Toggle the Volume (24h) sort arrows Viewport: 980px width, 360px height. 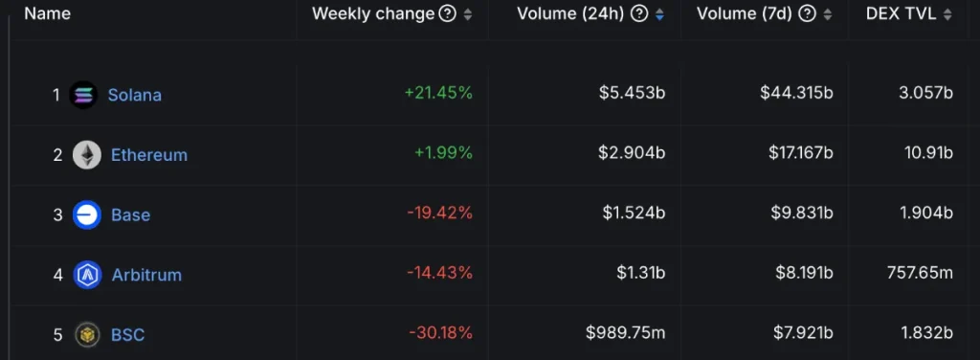659,14
